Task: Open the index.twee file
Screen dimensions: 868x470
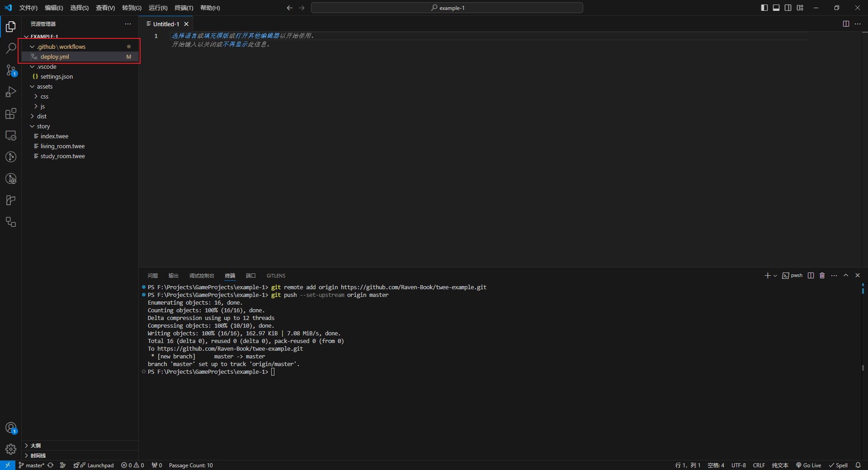Action: coord(80,136)
